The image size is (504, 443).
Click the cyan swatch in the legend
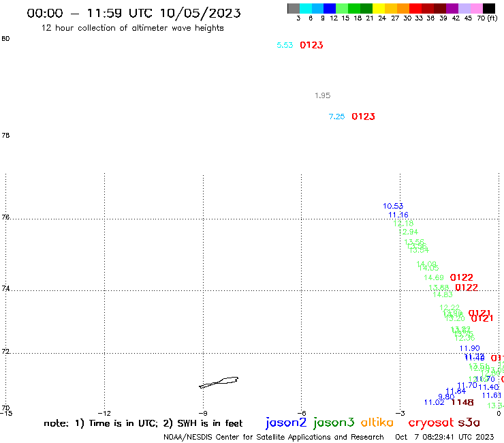click(x=306, y=8)
